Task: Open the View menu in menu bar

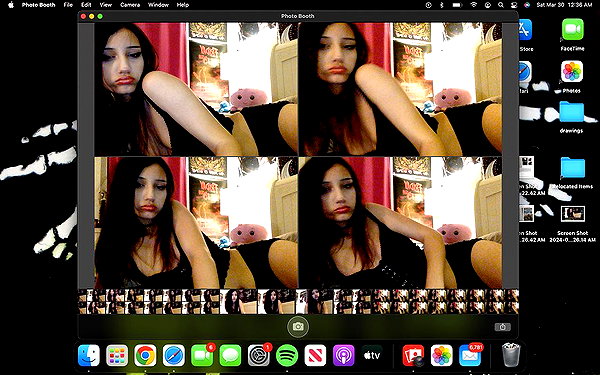Action: pyautogui.click(x=106, y=5)
